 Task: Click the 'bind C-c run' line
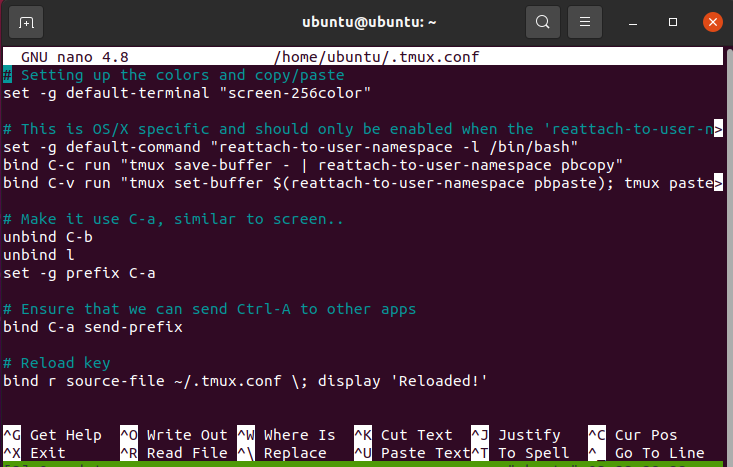[x=313, y=165]
